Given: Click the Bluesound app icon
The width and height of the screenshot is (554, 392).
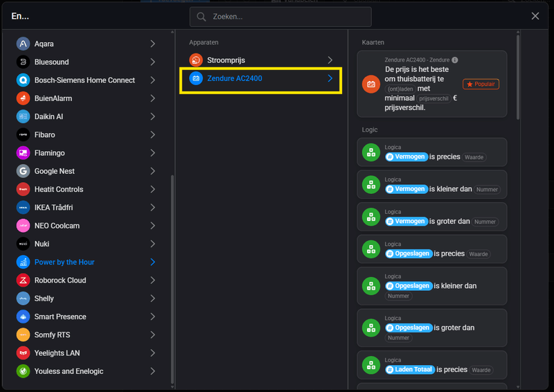Looking at the screenshot, I should click(x=23, y=62).
